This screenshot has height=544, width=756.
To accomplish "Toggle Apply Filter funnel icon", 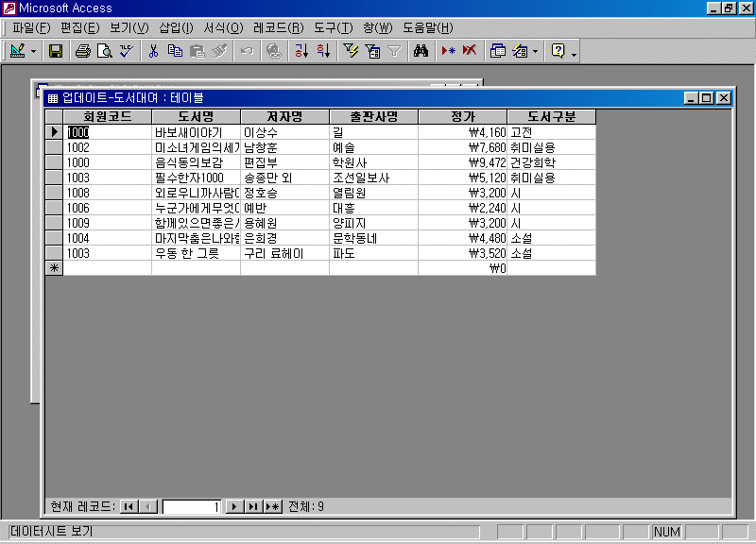I will tap(394, 51).
